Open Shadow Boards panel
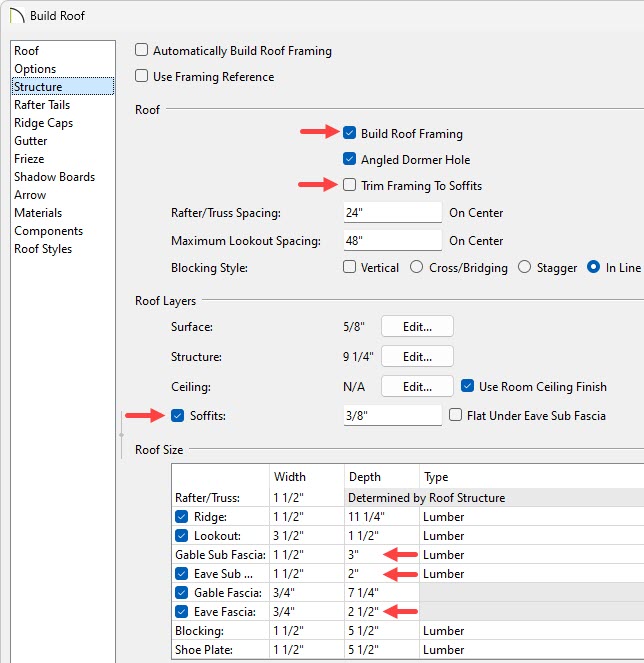The width and height of the screenshot is (644, 663). tap(63, 177)
